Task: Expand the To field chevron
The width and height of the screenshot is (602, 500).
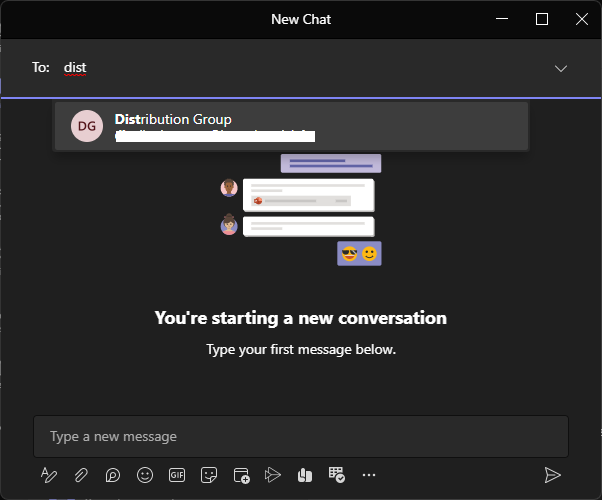Action: 561,68
